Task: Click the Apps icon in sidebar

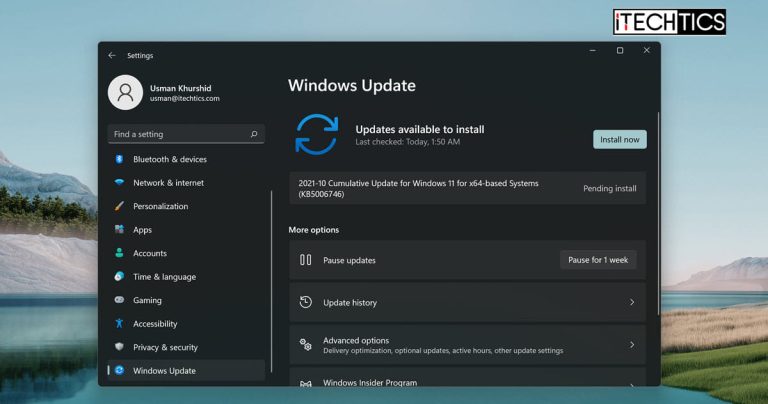Action: coord(119,230)
